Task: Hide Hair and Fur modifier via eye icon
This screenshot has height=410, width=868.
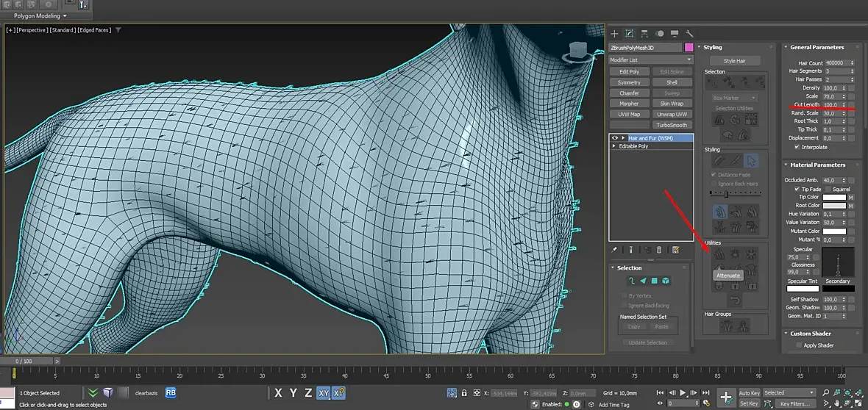Action: point(615,138)
